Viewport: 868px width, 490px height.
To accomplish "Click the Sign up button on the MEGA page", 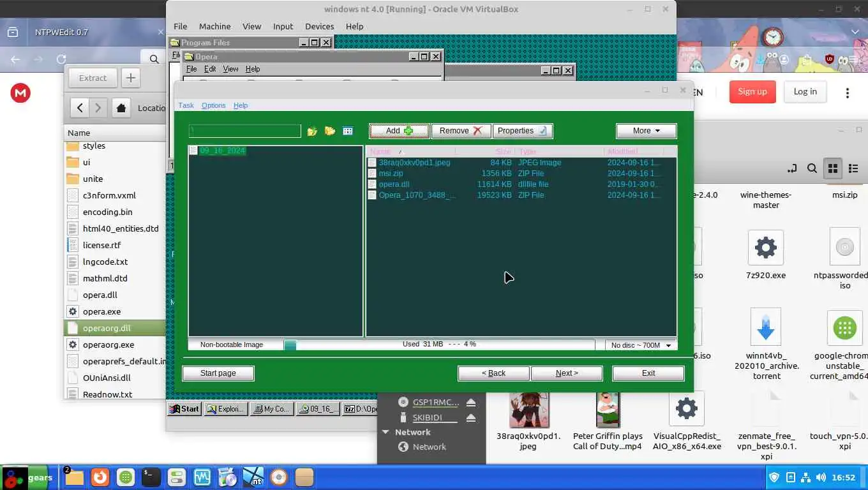I will pyautogui.click(x=752, y=92).
